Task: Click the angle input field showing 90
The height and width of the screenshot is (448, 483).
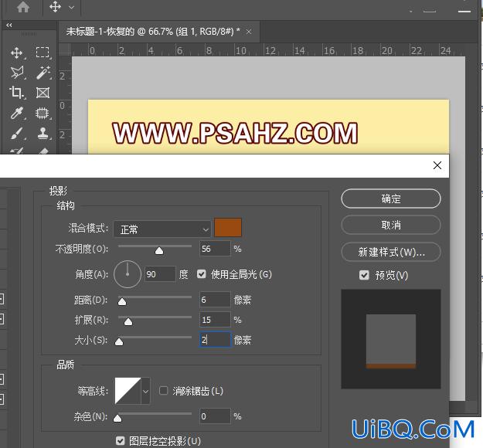Action: click(160, 274)
